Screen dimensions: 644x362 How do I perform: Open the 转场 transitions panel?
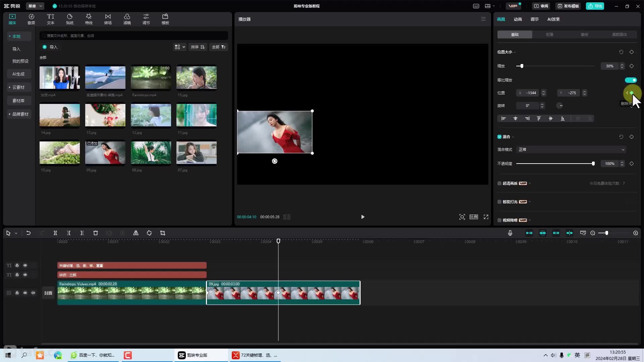[x=108, y=19]
